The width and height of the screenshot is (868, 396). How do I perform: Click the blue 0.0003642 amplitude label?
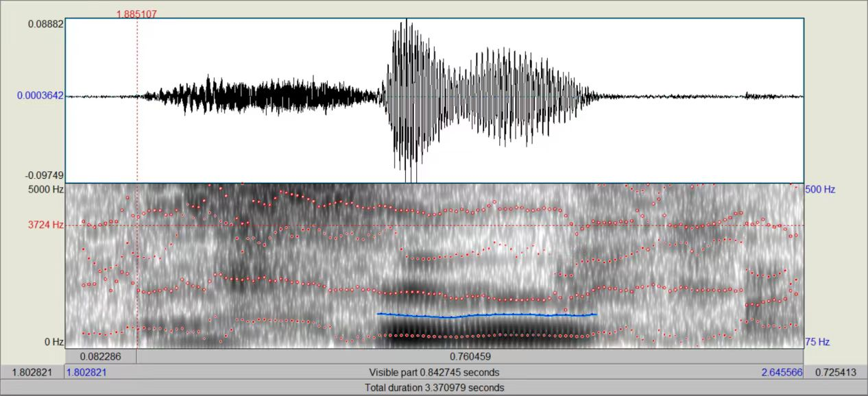point(40,96)
